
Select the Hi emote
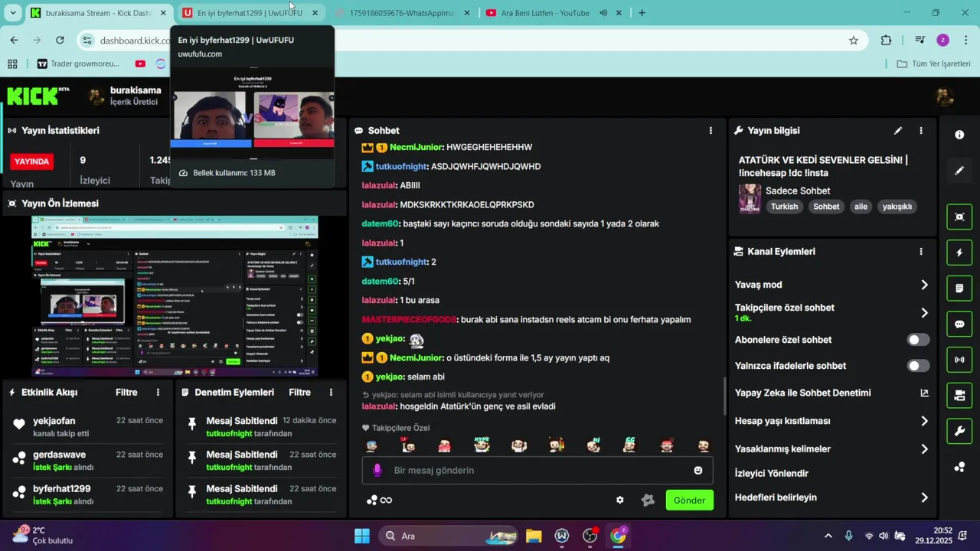coord(593,445)
